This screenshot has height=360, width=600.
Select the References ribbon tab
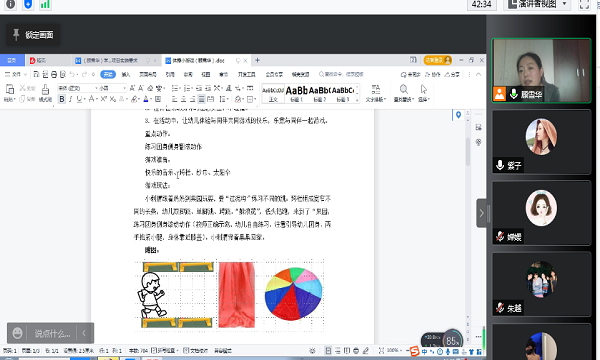click(170, 74)
